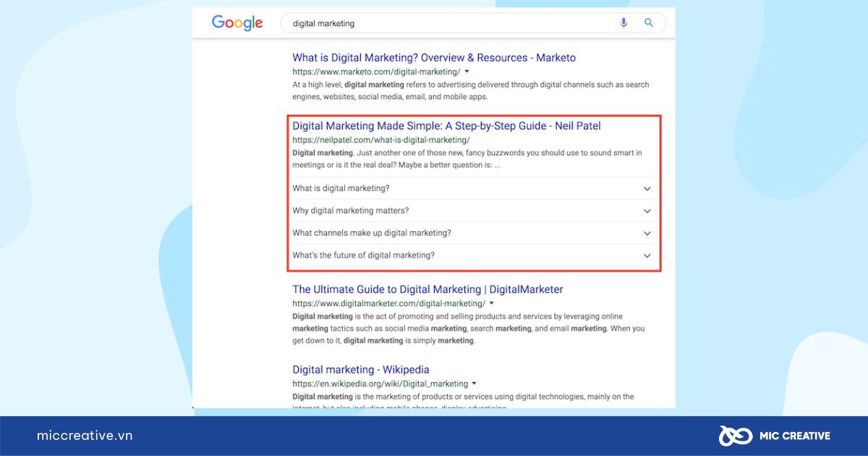Open dropdown arrow next to digitalmarketer.com URL
The width and height of the screenshot is (868, 456).
click(492, 303)
